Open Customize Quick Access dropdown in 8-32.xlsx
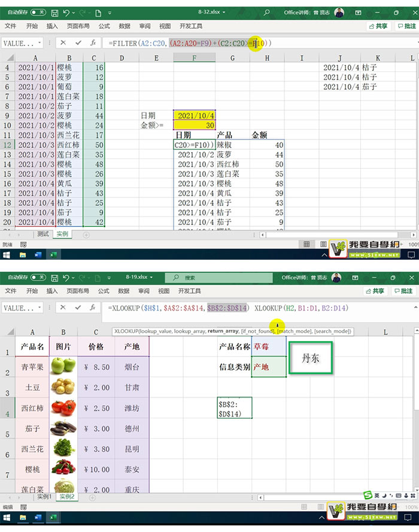 110,13
